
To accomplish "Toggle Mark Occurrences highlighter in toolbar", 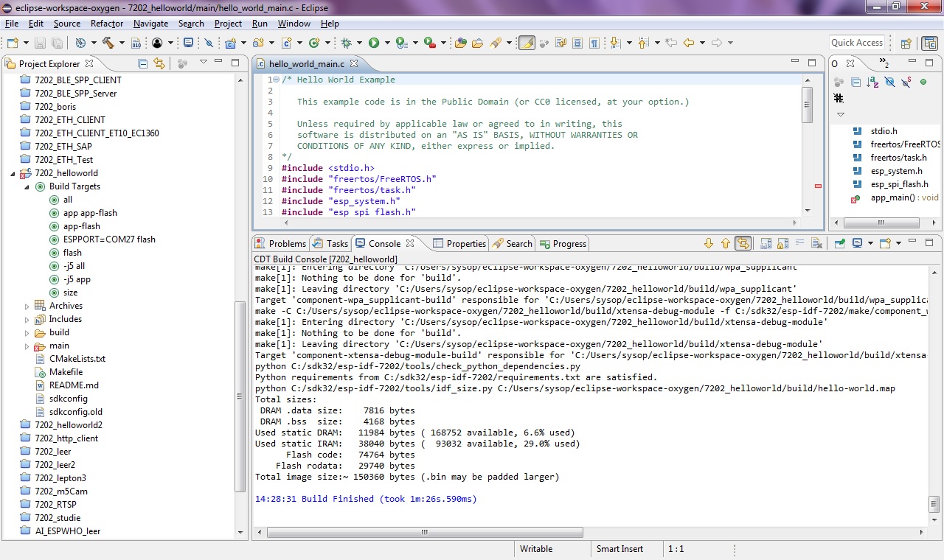I will (527, 43).
